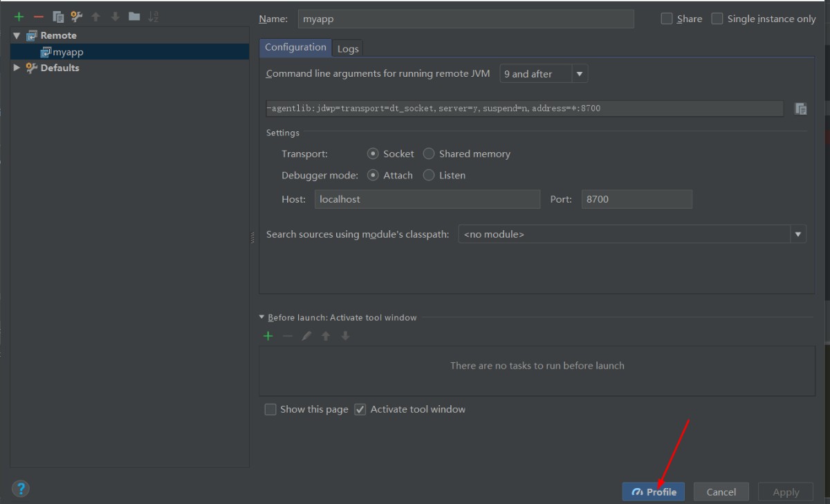830x504 pixels.
Task: Enable Single instance only
Action: [717, 19]
